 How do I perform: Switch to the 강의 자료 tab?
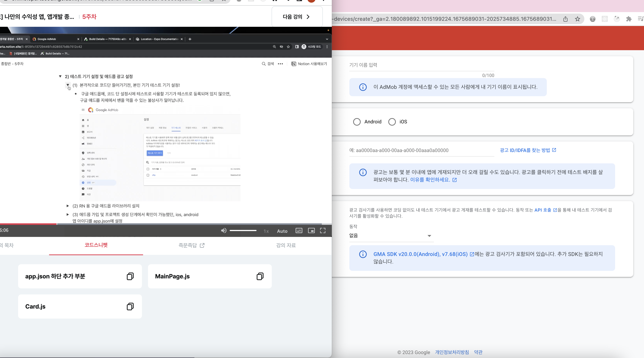pos(286,246)
